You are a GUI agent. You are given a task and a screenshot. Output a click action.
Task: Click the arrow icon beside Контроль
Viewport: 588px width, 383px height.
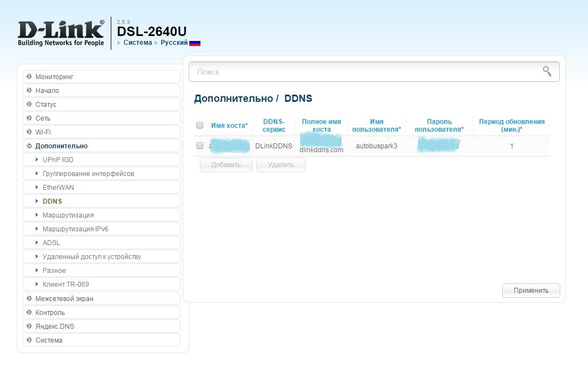29,313
